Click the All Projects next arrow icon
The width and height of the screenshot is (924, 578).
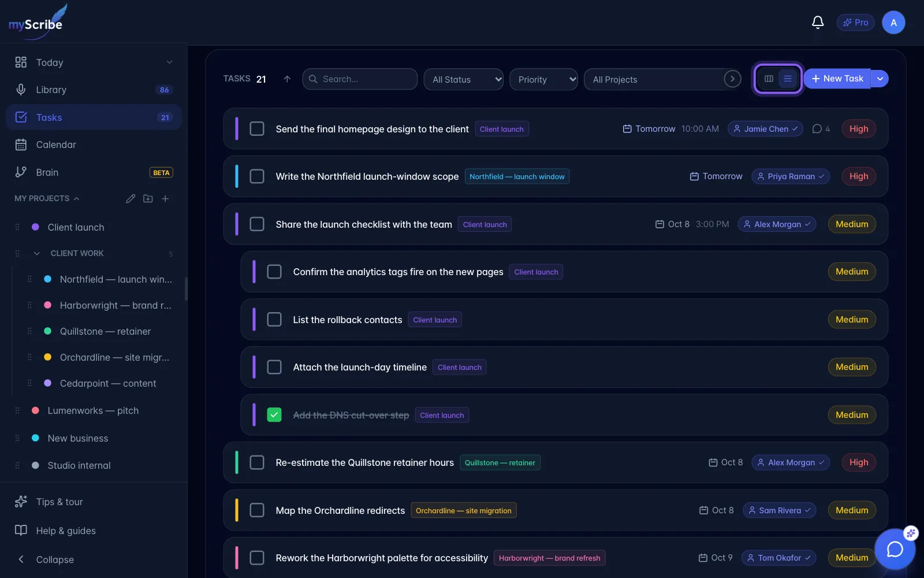tap(732, 79)
